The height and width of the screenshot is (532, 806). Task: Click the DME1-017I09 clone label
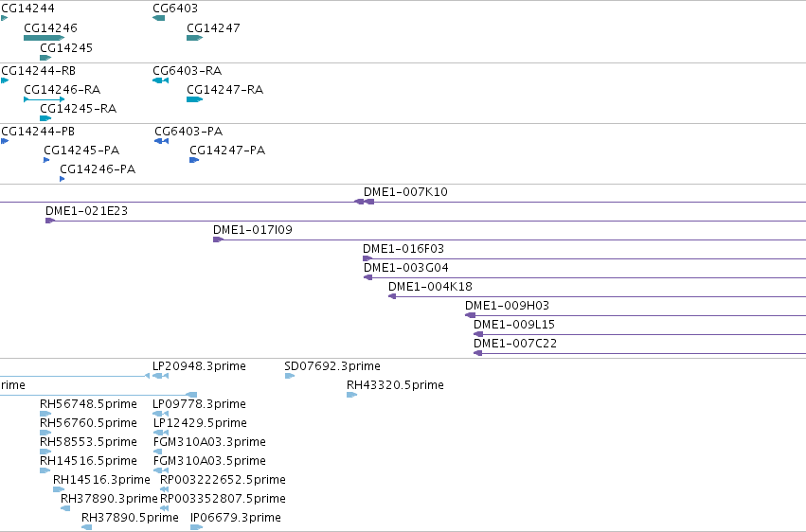coord(253,229)
